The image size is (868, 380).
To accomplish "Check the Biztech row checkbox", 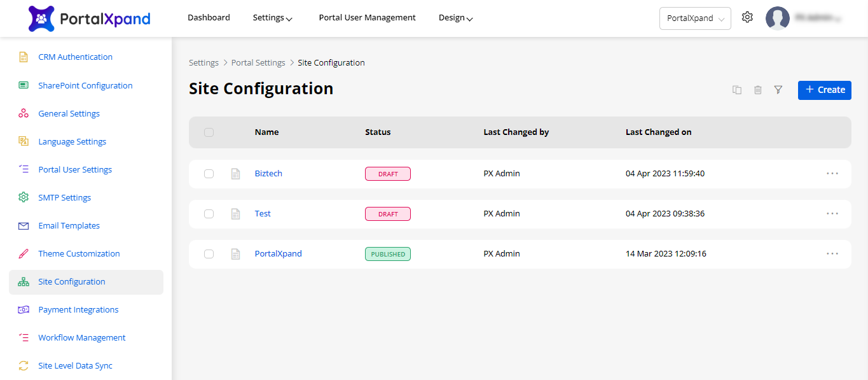I will (209, 174).
